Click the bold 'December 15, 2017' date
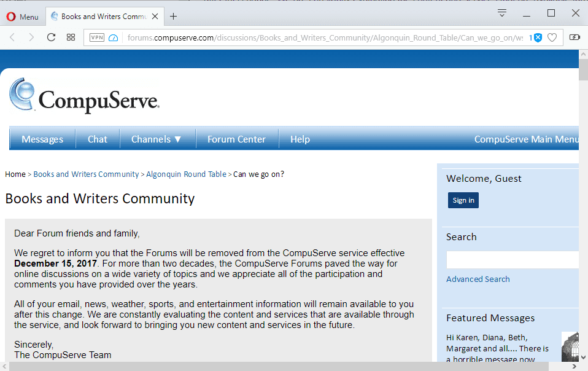The width and height of the screenshot is (588, 371). pyautogui.click(x=55, y=264)
